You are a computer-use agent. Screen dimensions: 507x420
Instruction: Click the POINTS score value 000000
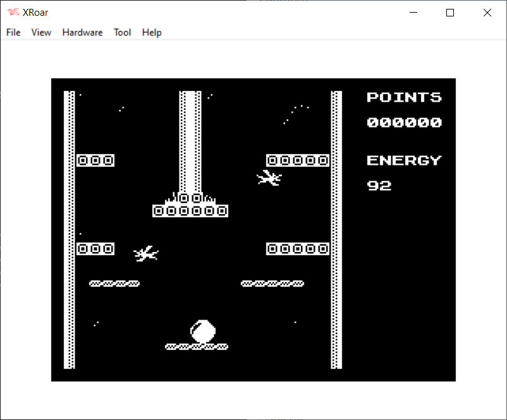coord(404,123)
